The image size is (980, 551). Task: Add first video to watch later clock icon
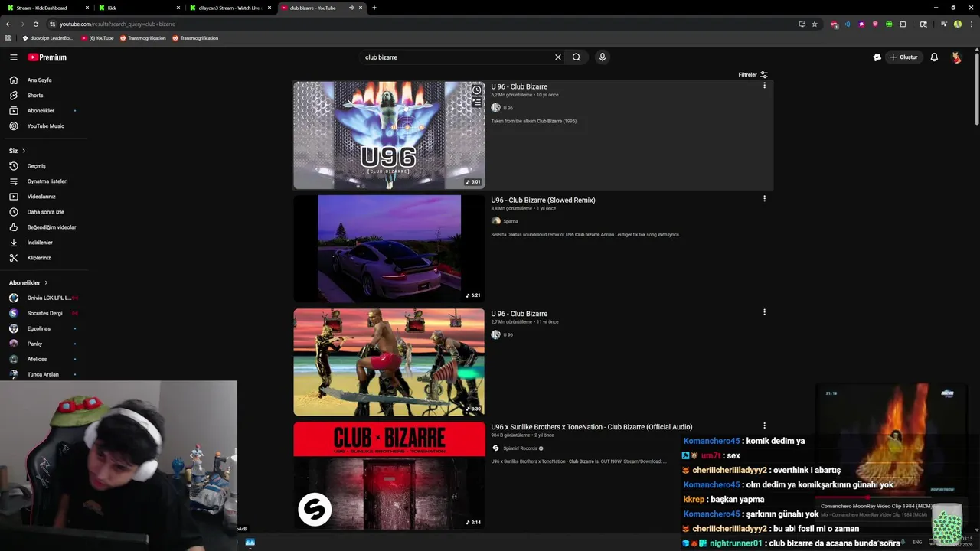[476, 90]
